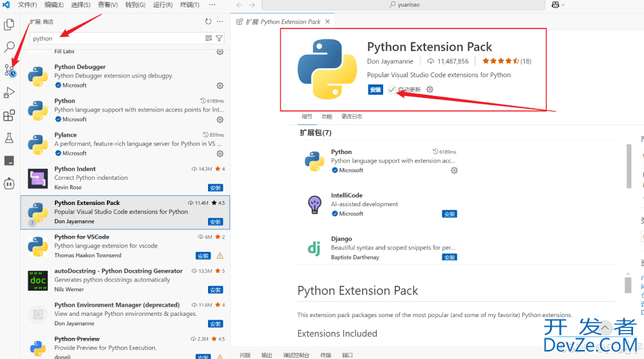Select Pylance in the extension list
644x359 pixels.
[125, 144]
